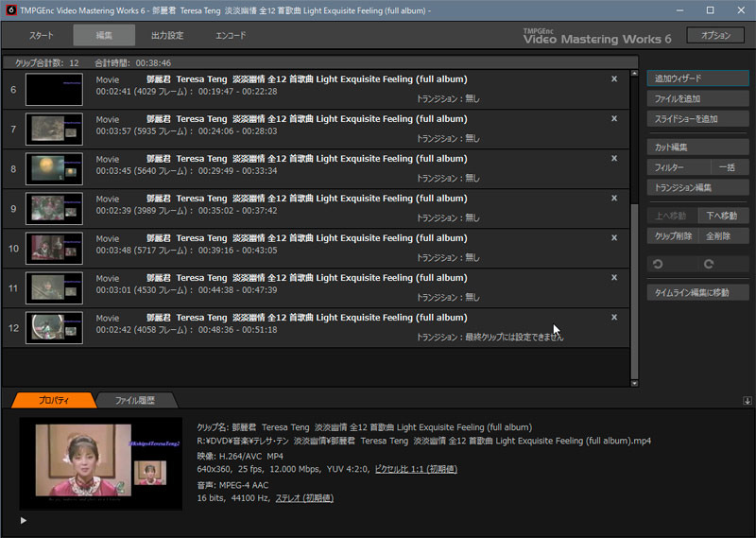Select the 編集 tab
The width and height of the screenshot is (756, 538).
click(x=104, y=35)
